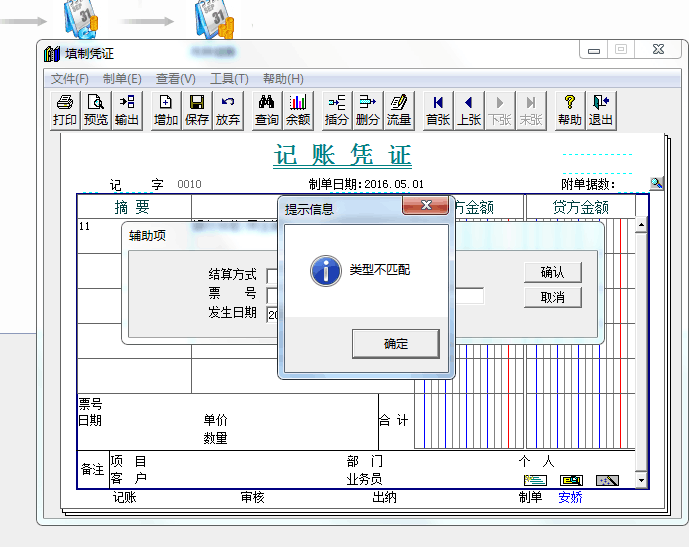Click the 输出 (Export) toolbar icon

[x=127, y=110]
